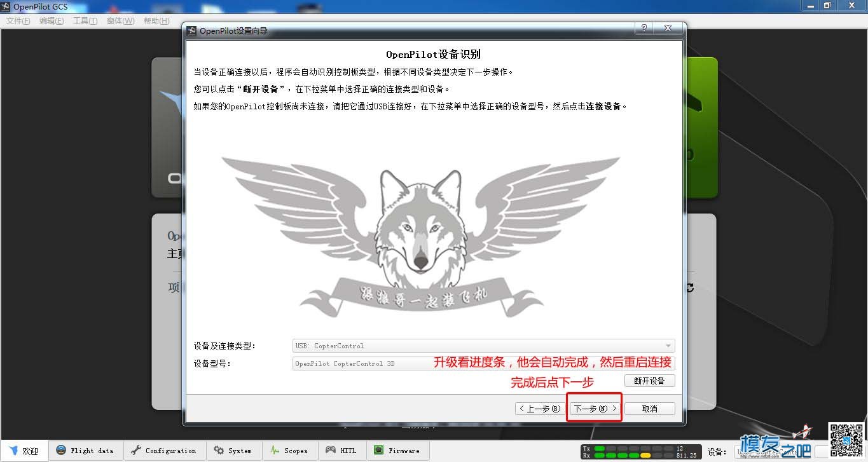Click the wizard title bar icon
The image size is (868, 462).
click(x=192, y=30)
